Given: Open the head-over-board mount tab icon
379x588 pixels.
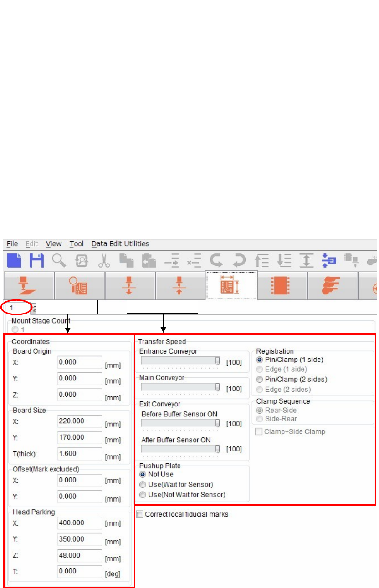Looking at the screenshot, I should coord(29,286).
